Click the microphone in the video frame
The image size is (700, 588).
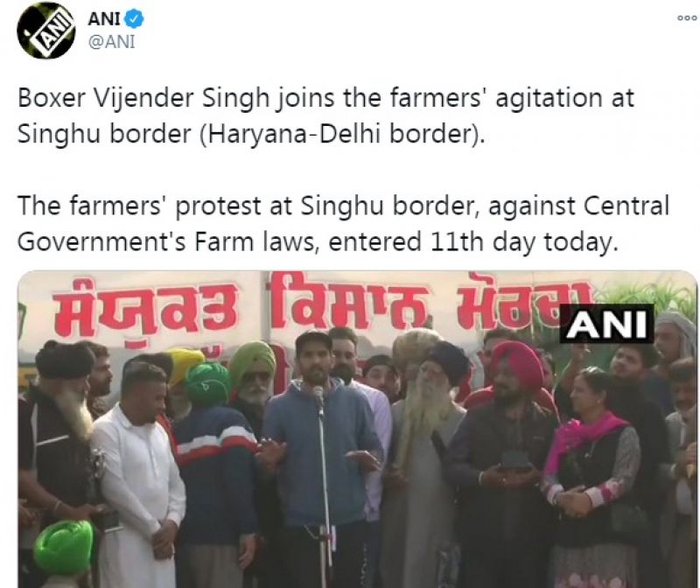point(318,394)
